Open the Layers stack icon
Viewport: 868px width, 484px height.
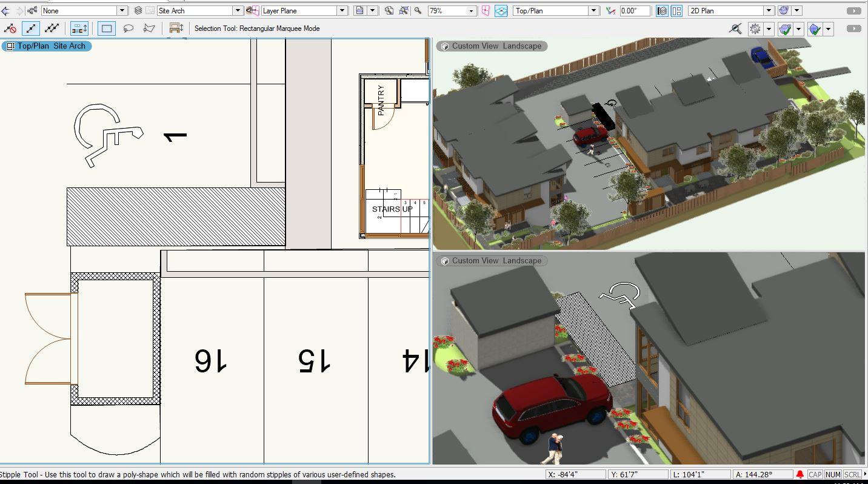point(138,11)
